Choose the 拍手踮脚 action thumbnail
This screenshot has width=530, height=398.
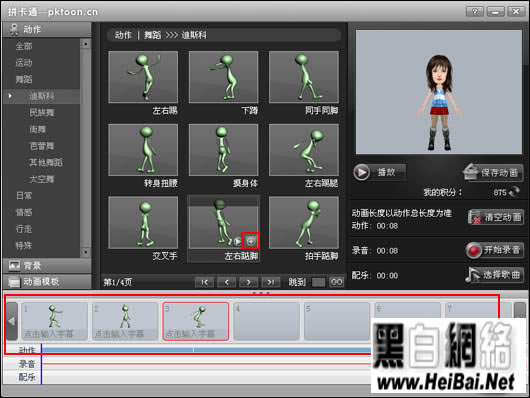pyautogui.click(x=304, y=223)
